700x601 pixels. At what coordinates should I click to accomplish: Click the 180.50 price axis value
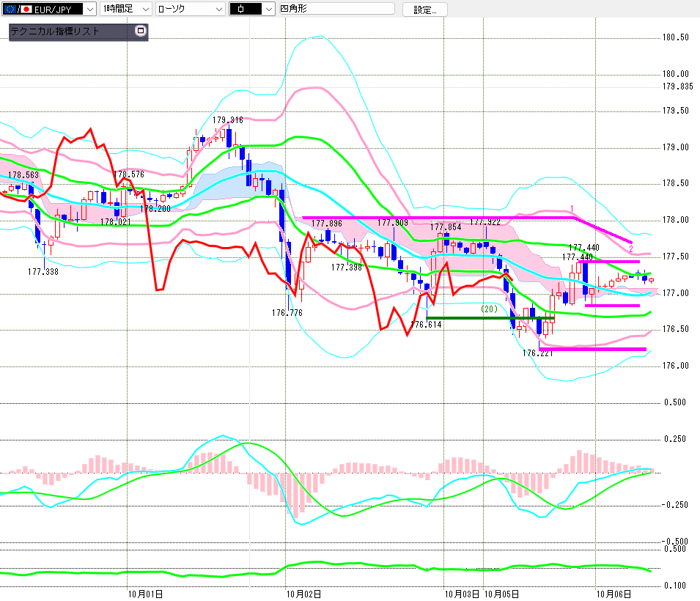point(676,37)
